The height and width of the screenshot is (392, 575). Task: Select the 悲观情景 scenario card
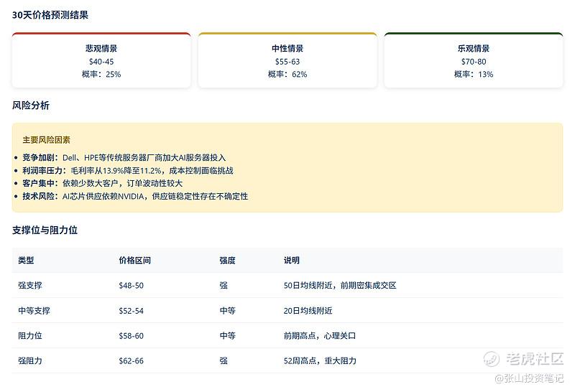(x=101, y=61)
